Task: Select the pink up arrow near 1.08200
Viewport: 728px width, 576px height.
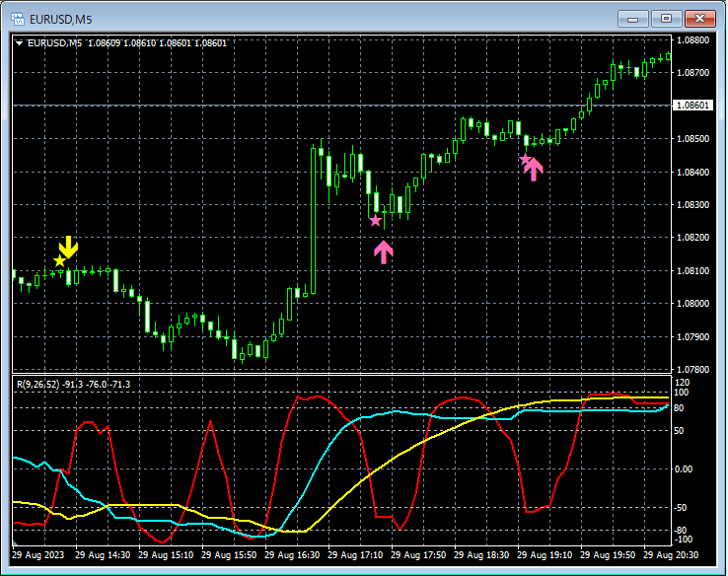Action: pyautogui.click(x=384, y=252)
